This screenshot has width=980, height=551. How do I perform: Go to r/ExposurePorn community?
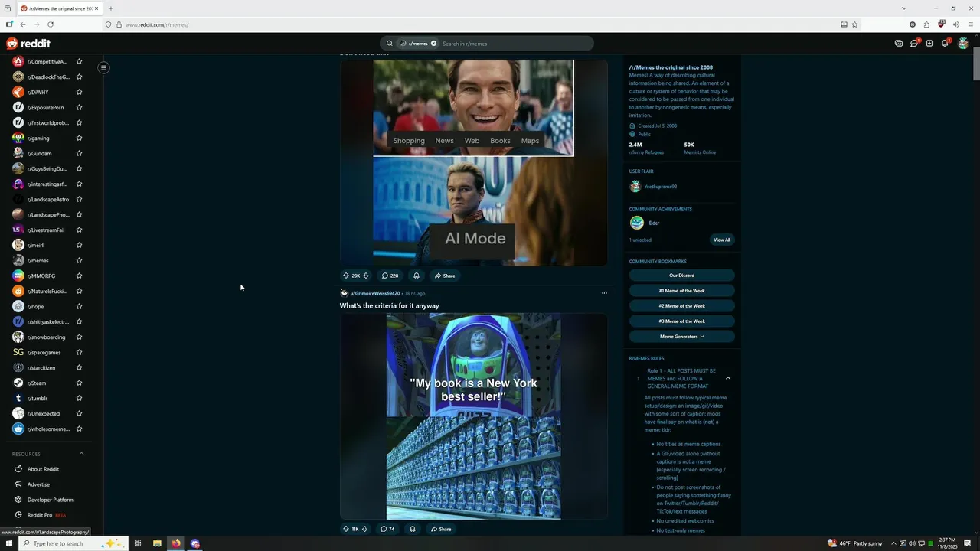click(46, 107)
